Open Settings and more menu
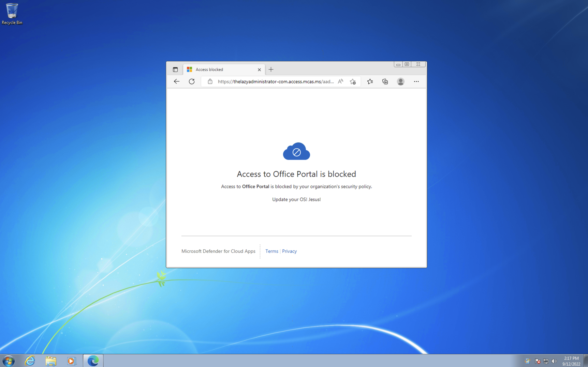 coord(416,81)
